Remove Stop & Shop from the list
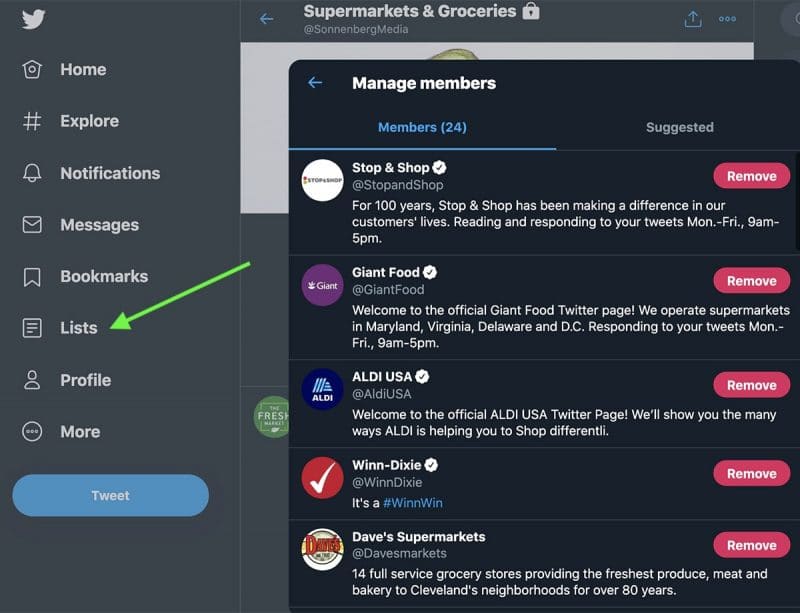The width and height of the screenshot is (800, 613). [751, 176]
